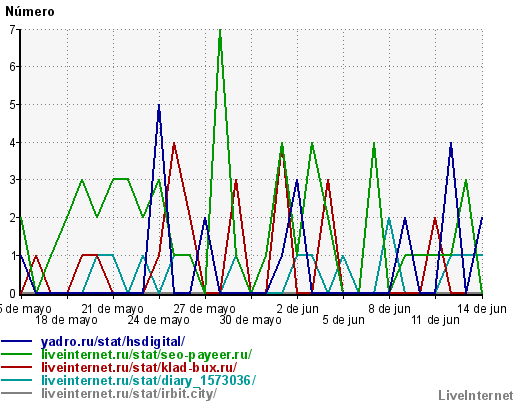This screenshot has height=405, width=520.
Task: Click the liveinternet.ru/stat/klad-bux.ru/ legend entry
Action: 139,367
